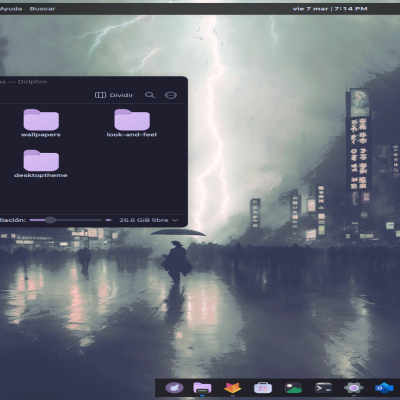This screenshot has height=400, width=400.
Task: Launch the orange fox browser from the dock
Action: pyautogui.click(x=232, y=388)
